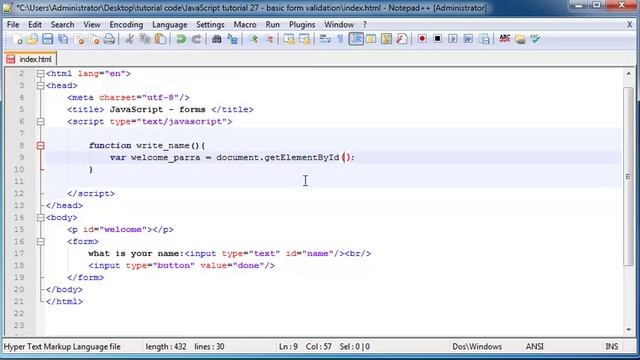Collapse the script block fold on line 6
The image size is (640, 360).
[40, 122]
